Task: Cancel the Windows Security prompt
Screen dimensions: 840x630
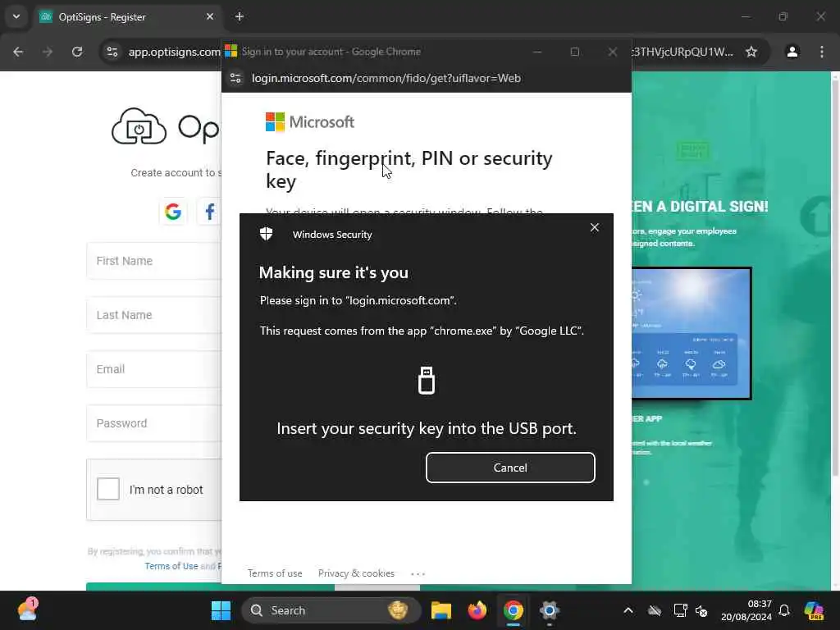Action: (x=510, y=468)
